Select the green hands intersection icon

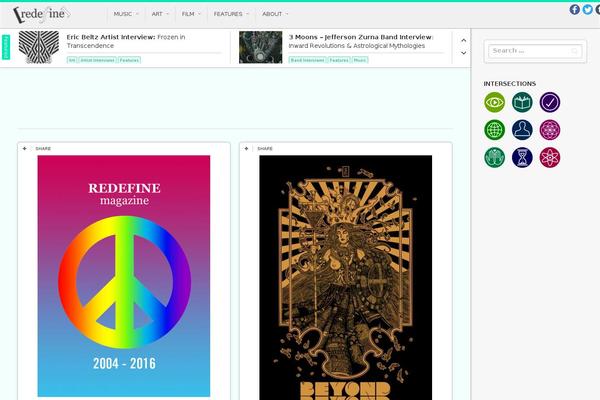(x=494, y=157)
